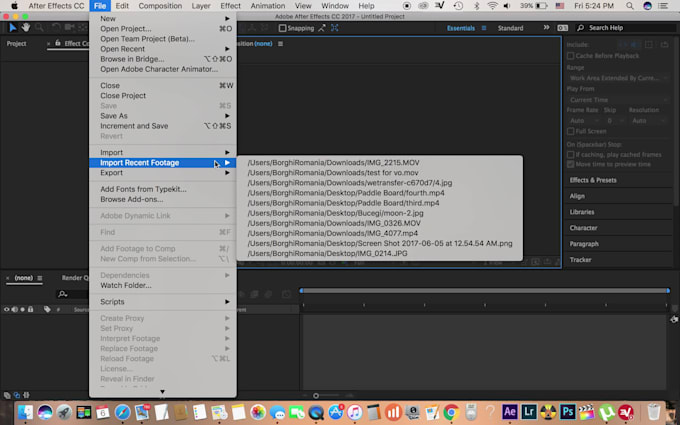The image size is (680, 425).
Task: Open the Play From dropdown
Action: click(x=618, y=100)
